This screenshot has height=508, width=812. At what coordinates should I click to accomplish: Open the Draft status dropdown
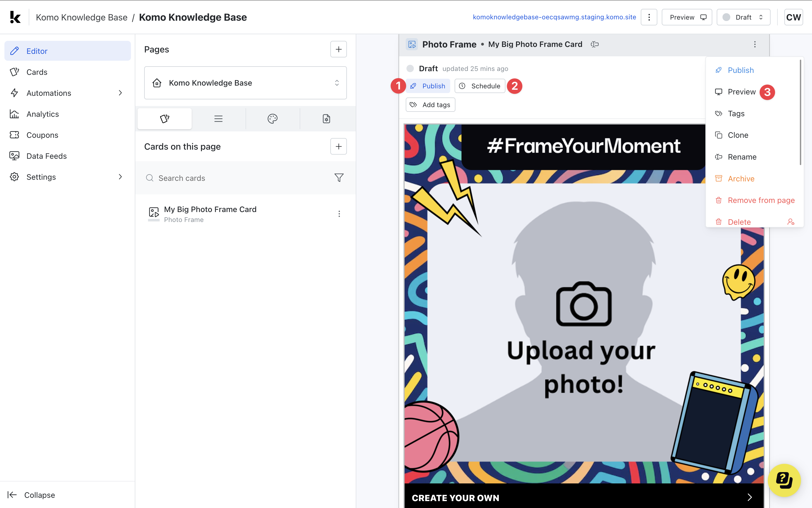[743, 17]
